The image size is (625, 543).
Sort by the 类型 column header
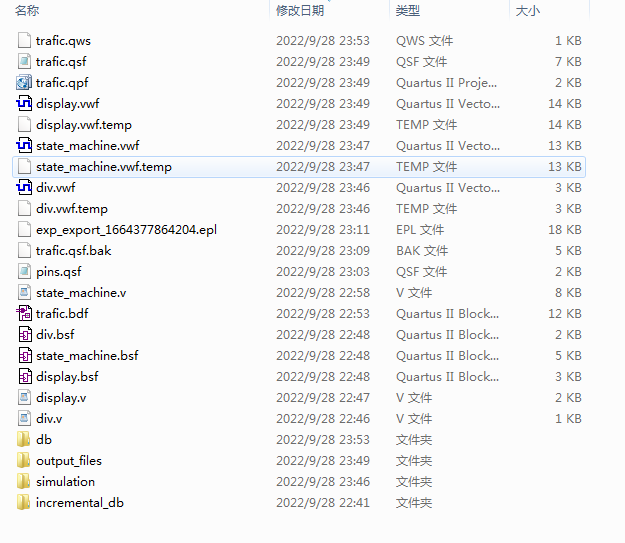click(408, 10)
